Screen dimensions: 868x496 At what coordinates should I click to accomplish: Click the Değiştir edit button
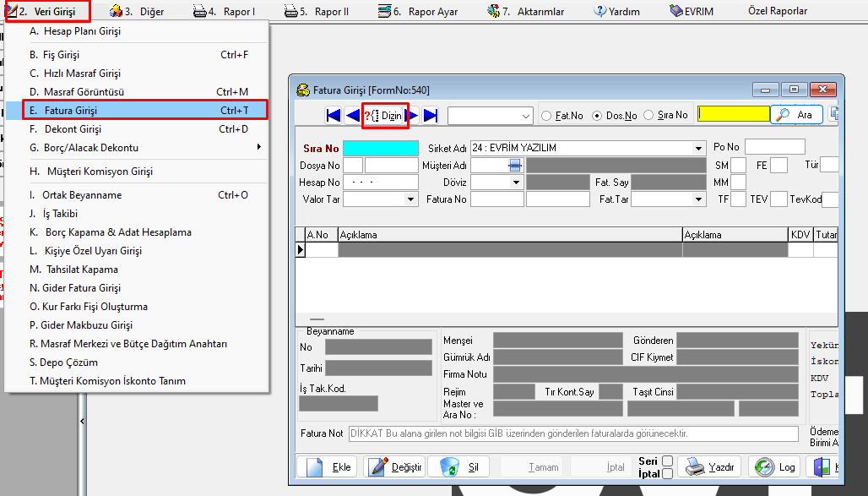pos(394,467)
